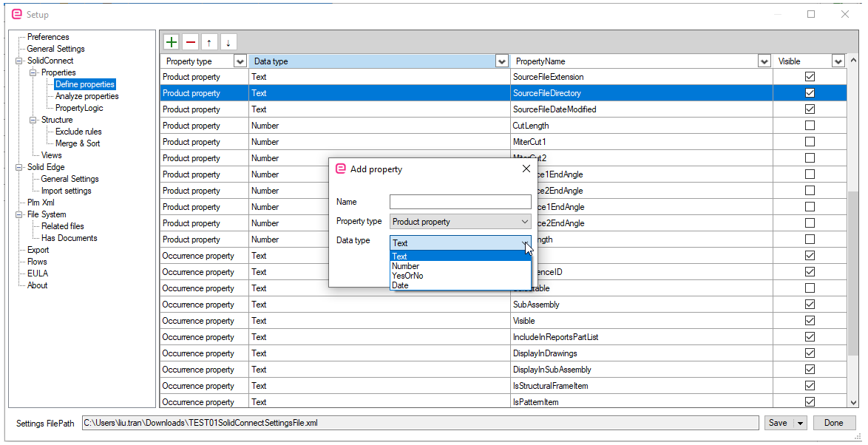Select General Settings under Solid Edge
Screen dimensions: 868x445
(x=69, y=179)
